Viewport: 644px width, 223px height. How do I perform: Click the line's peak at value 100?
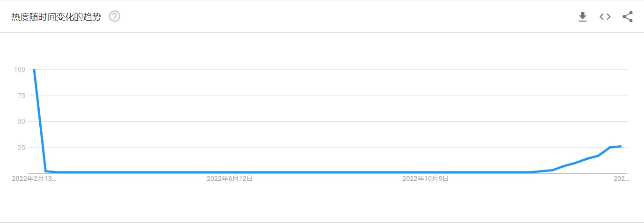34,70
